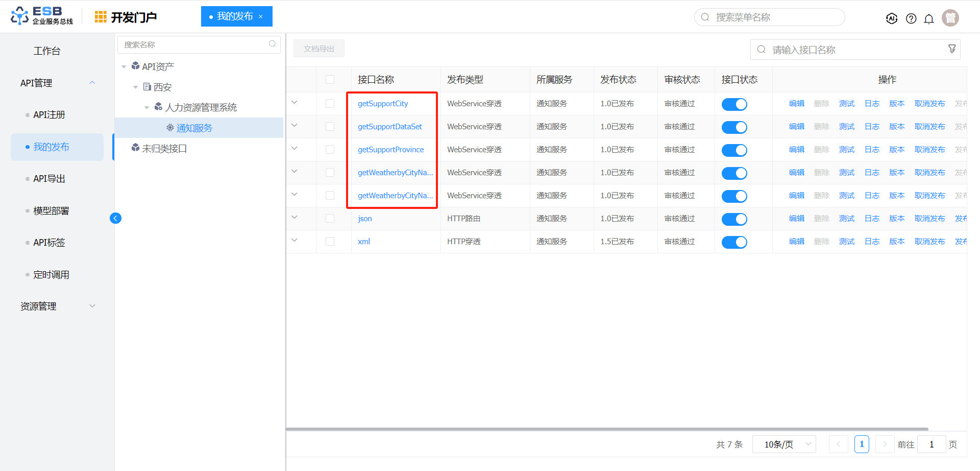
Task: Close the 我的发布 tab
Action: [x=261, y=16]
